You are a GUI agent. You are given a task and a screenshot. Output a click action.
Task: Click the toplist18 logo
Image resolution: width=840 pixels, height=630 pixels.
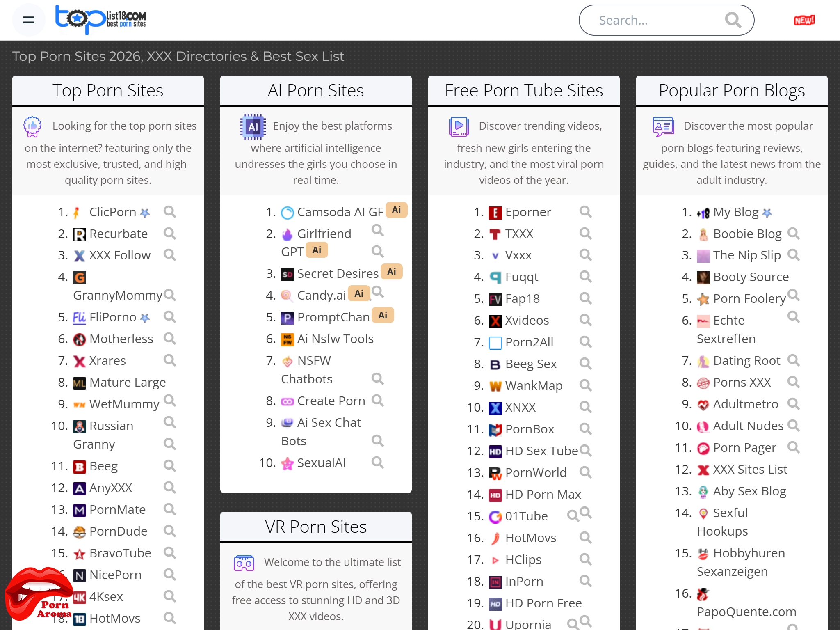click(101, 19)
